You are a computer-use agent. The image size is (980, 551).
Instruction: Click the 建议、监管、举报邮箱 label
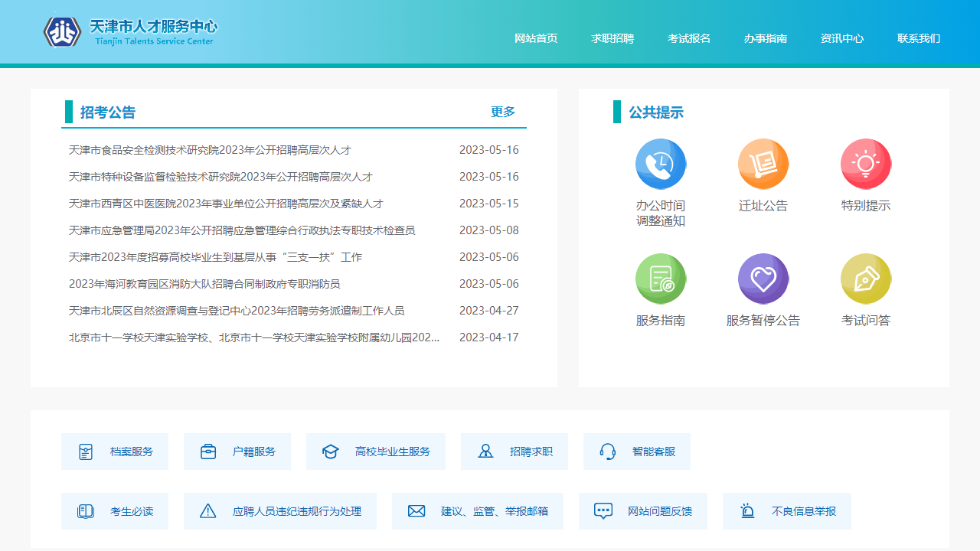coord(495,511)
